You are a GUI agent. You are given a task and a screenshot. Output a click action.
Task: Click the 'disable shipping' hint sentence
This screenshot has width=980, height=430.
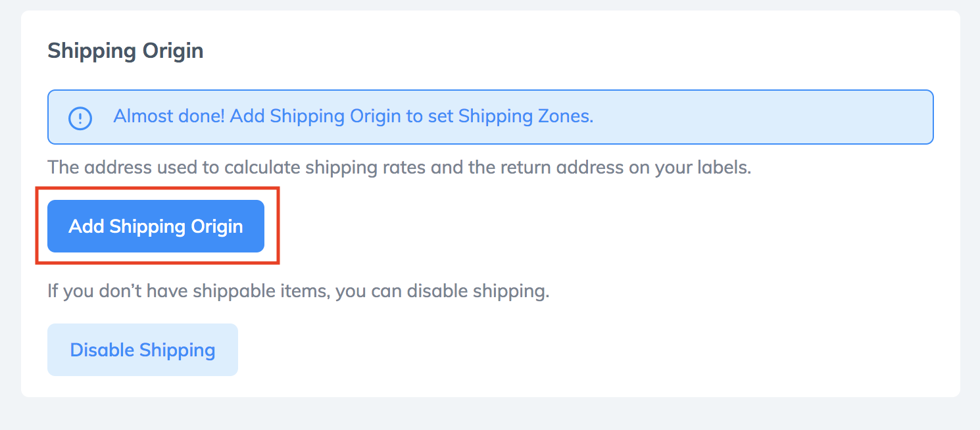(299, 291)
